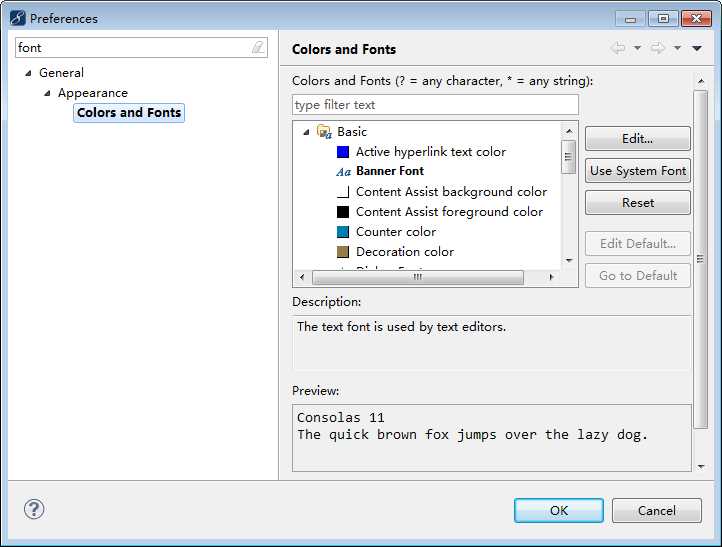Click the Edit Default... button

pos(638,244)
